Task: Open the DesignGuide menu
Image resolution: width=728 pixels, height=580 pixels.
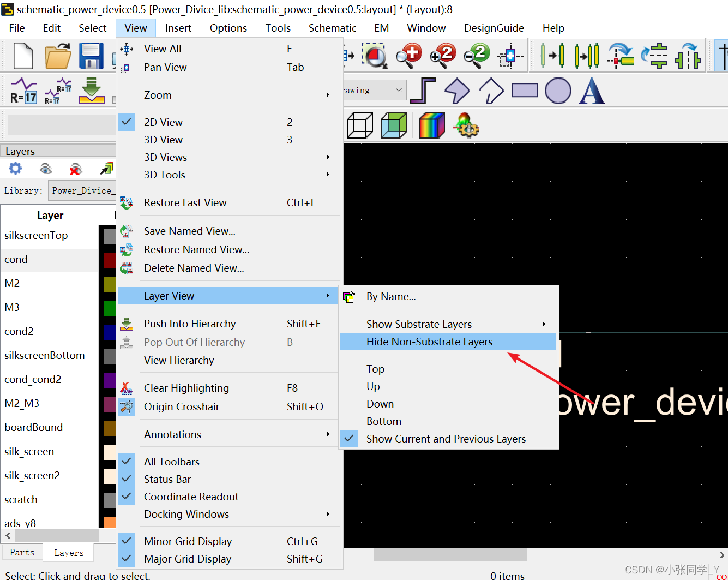Action: [x=494, y=28]
